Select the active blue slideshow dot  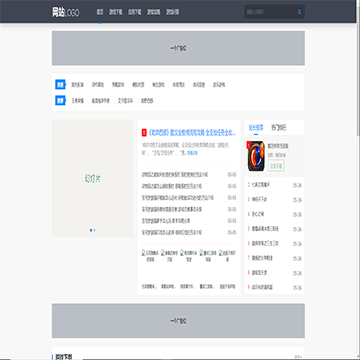91,230
